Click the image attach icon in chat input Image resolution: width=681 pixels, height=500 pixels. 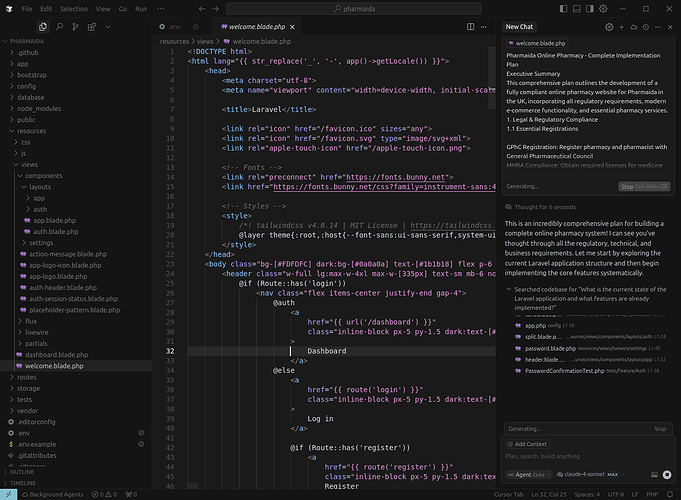point(652,475)
